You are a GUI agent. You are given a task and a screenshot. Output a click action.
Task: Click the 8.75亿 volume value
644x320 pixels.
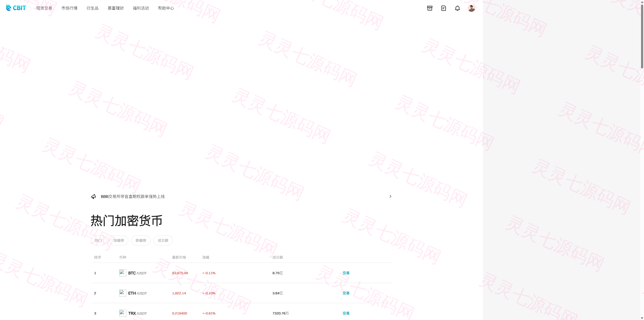pyautogui.click(x=278, y=273)
